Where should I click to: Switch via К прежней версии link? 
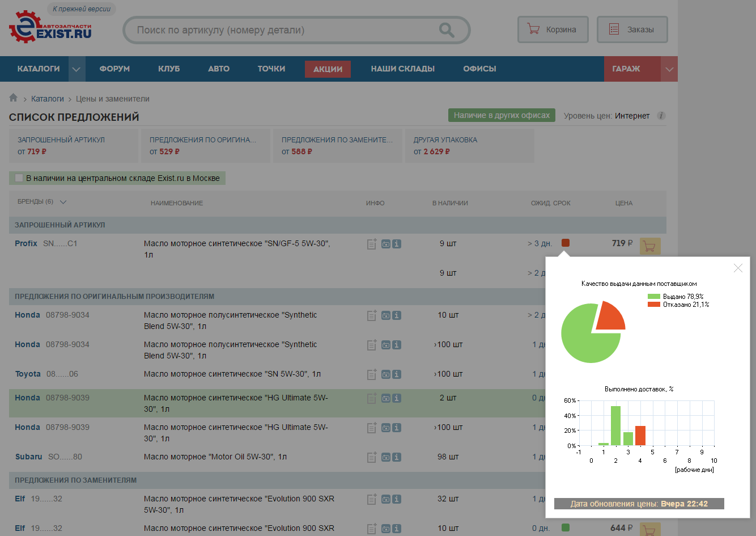[82, 9]
